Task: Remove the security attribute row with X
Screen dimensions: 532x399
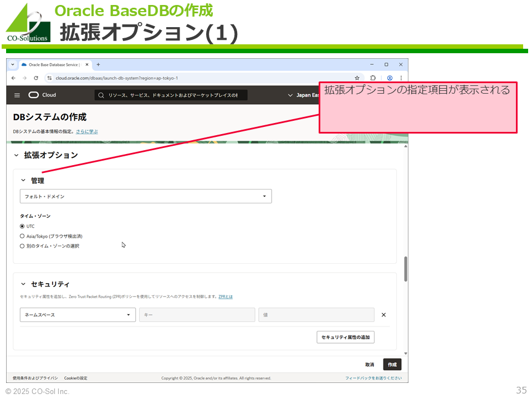Action: coord(383,315)
